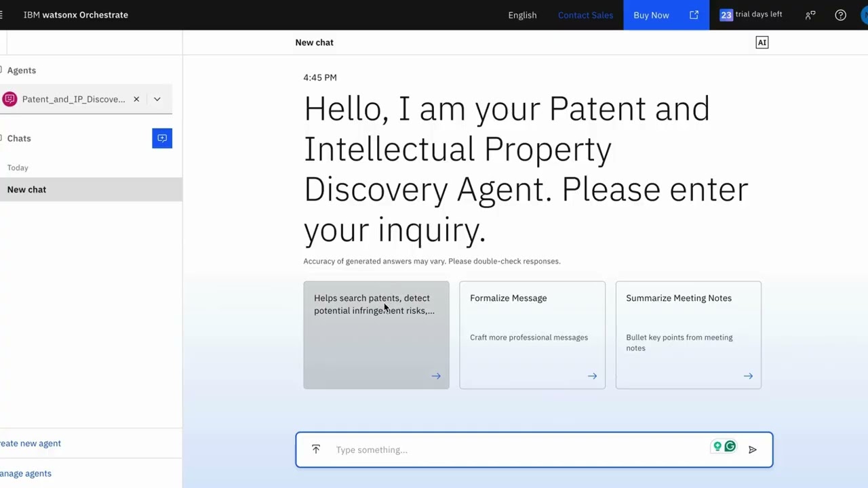The width and height of the screenshot is (868, 488).
Task: Click the accuracy disclaimer text
Action: [x=432, y=261]
